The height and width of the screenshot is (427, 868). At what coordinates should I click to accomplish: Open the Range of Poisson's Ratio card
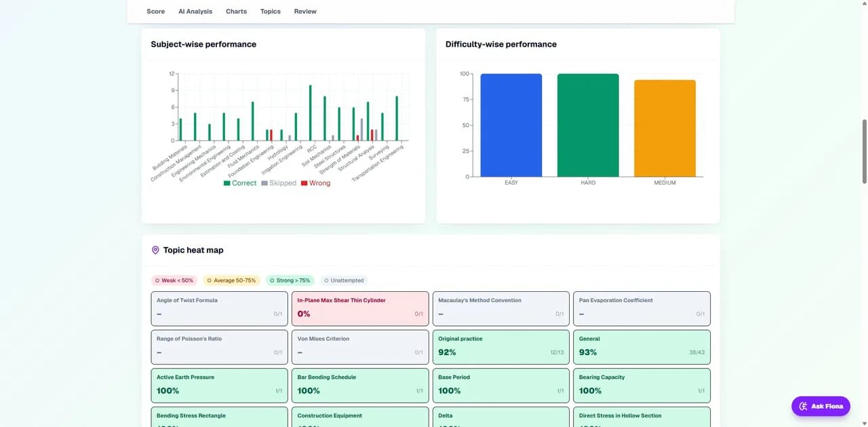coord(220,347)
